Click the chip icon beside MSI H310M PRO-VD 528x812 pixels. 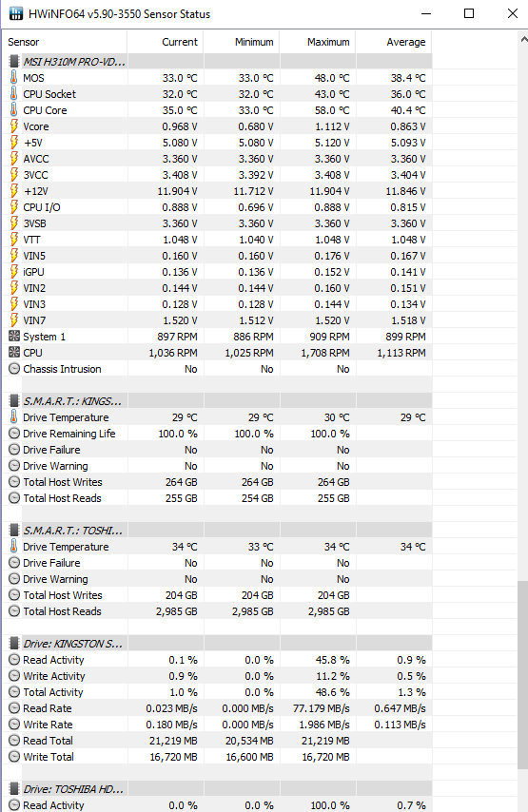(14, 62)
